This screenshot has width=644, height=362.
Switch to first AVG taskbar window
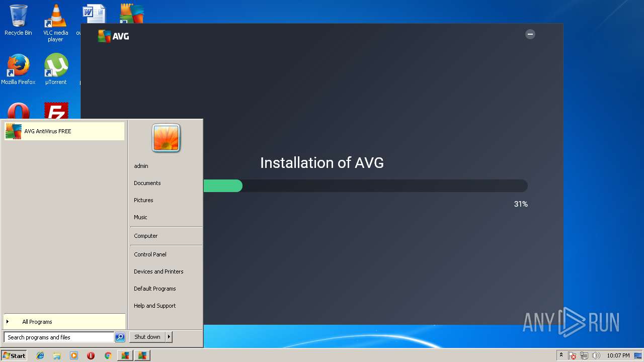pyautogui.click(x=125, y=355)
